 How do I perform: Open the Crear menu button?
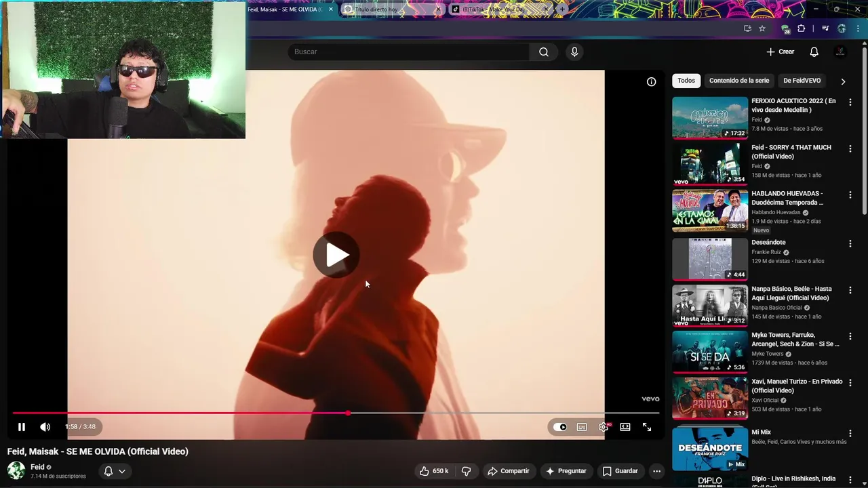781,52
